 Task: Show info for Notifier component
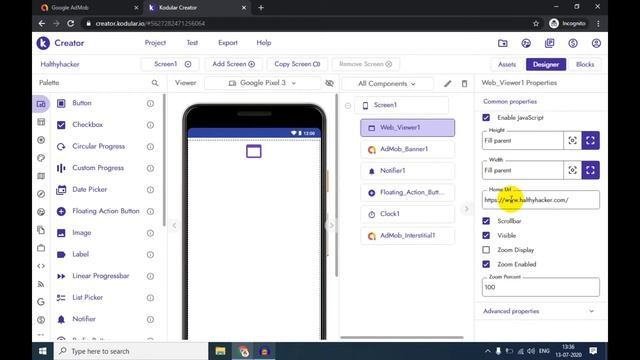150,320
